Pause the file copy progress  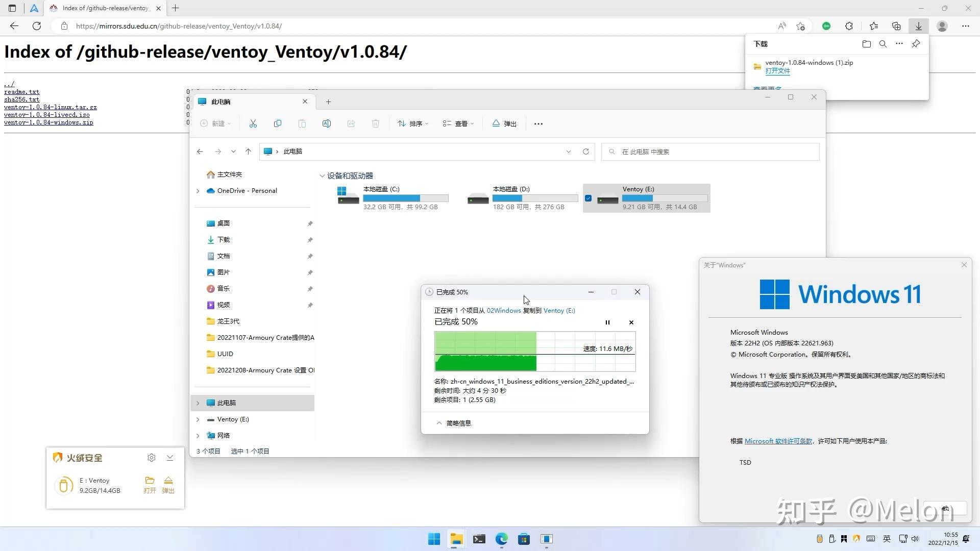point(607,322)
